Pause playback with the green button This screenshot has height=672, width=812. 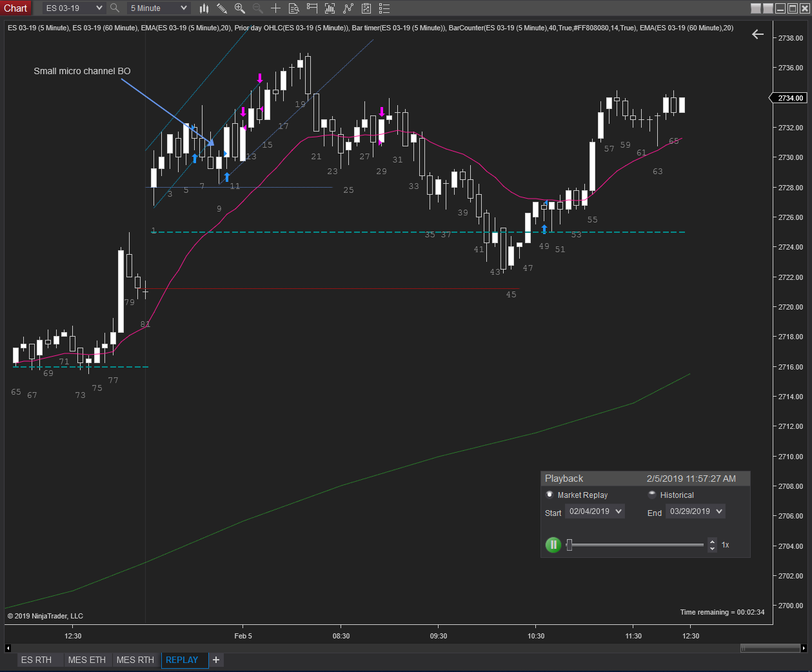point(553,545)
